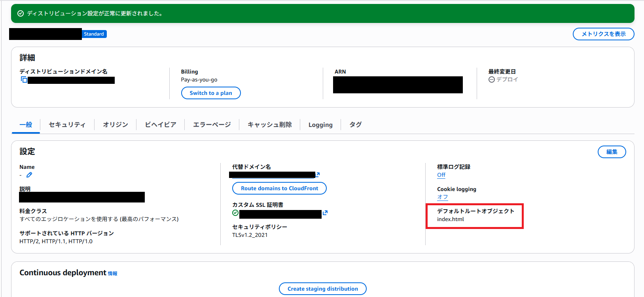Image resolution: width=644 pixels, height=297 pixels.
Task: Switch to the セキュリティ tab
Action: (x=67, y=125)
